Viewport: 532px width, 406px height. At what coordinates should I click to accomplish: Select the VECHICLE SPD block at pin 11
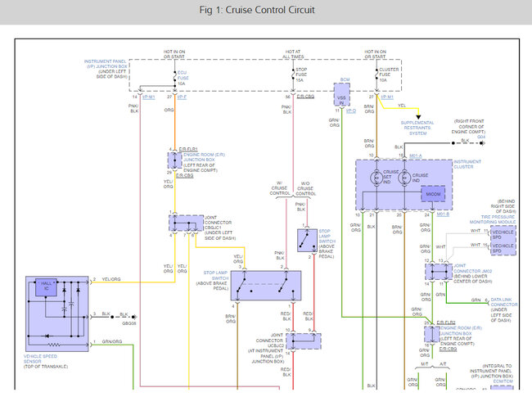click(x=503, y=234)
